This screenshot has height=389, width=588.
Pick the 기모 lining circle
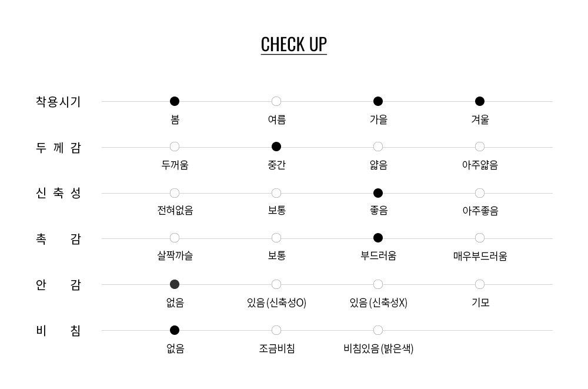click(x=480, y=284)
